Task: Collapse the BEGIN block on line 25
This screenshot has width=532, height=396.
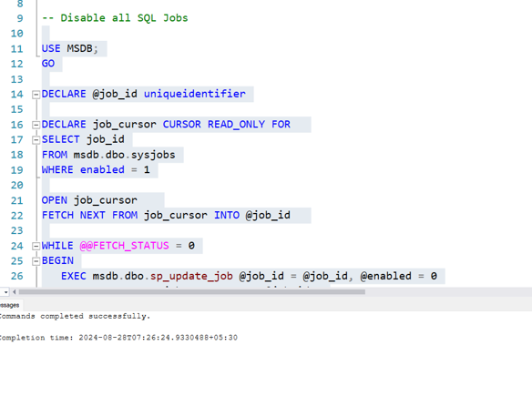Action: [36, 261]
